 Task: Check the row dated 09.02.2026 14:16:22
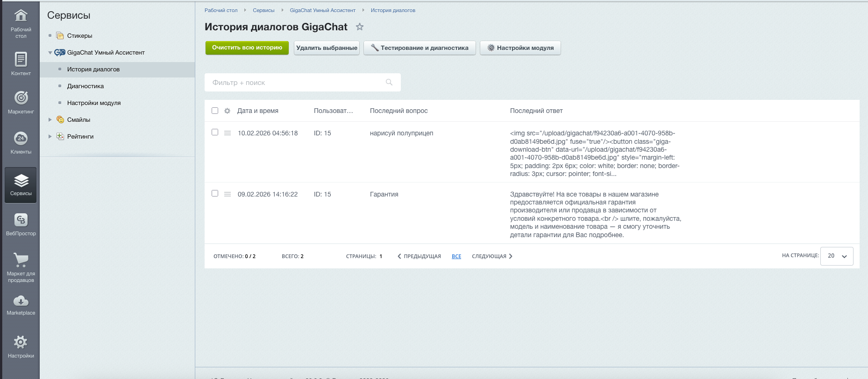[x=215, y=193]
